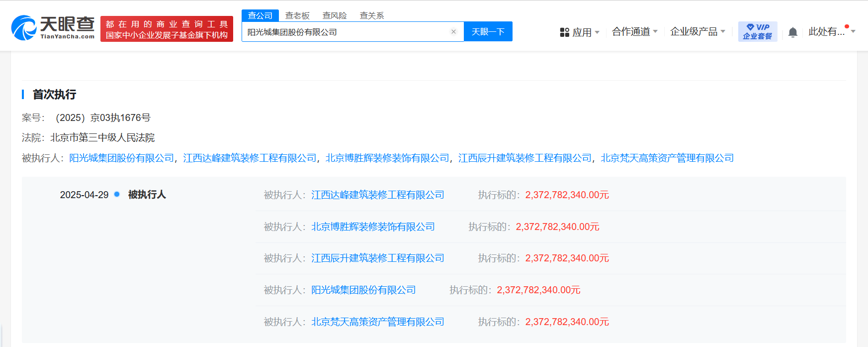Expand the 合作通道 dropdown
The image size is (868, 347).
(635, 32)
